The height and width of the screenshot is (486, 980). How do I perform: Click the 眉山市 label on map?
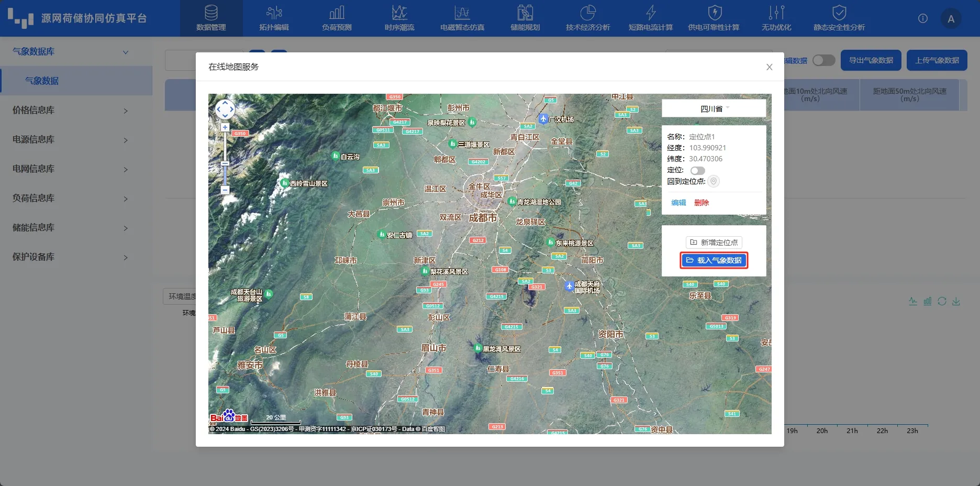(x=434, y=348)
